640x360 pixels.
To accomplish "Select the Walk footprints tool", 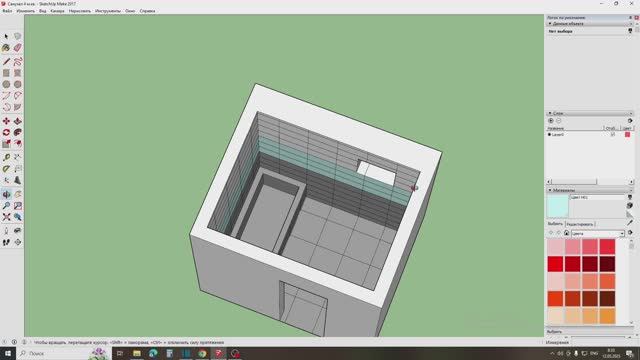I will 6,242.
